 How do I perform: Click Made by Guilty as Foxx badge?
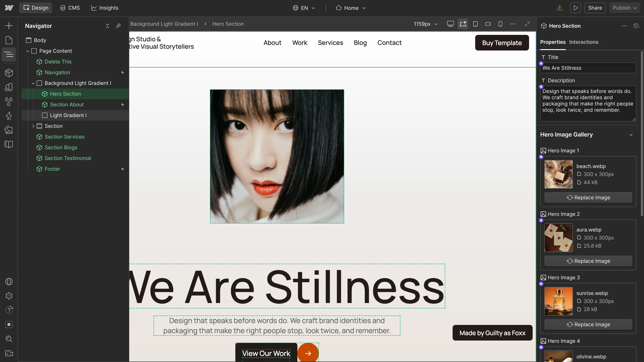click(492, 333)
